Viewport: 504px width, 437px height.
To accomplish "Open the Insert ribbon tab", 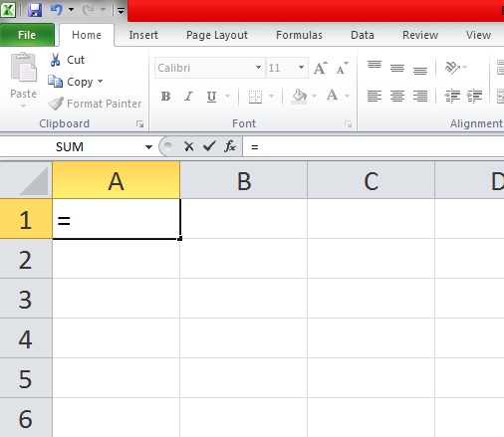I will (x=143, y=35).
